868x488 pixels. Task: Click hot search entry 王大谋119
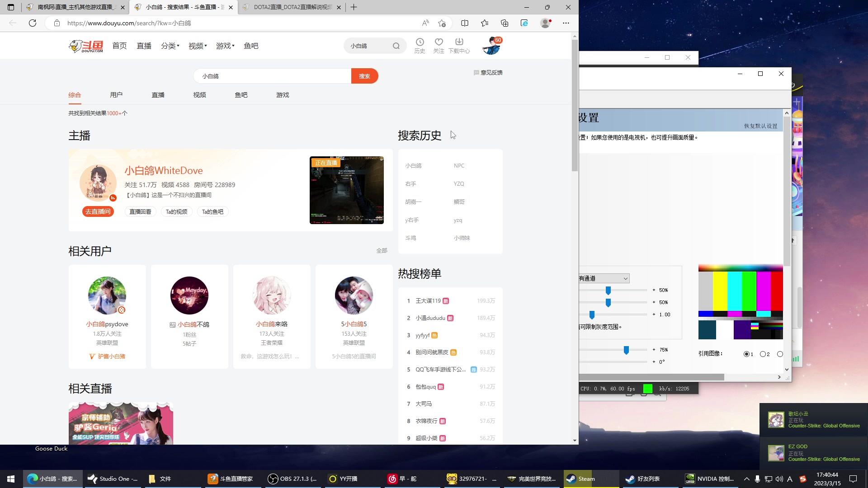click(x=428, y=301)
